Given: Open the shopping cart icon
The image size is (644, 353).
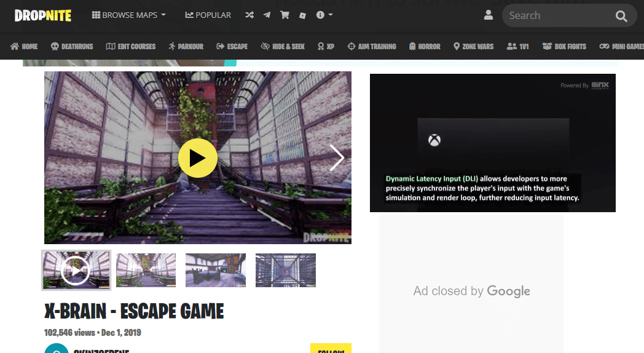Looking at the screenshot, I should click(285, 15).
